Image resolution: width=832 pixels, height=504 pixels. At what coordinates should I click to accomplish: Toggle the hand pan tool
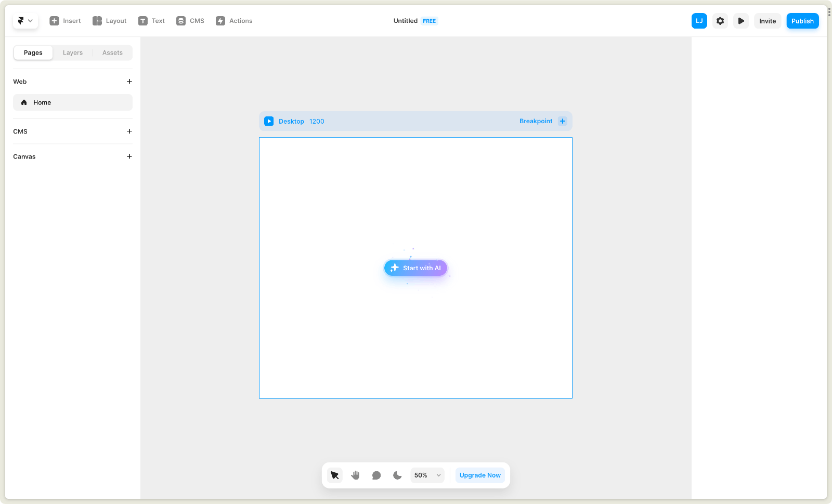(x=355, y=475)
